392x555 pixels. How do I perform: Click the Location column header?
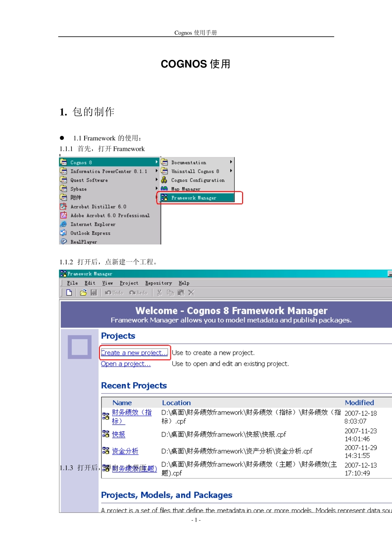point(176,403)
